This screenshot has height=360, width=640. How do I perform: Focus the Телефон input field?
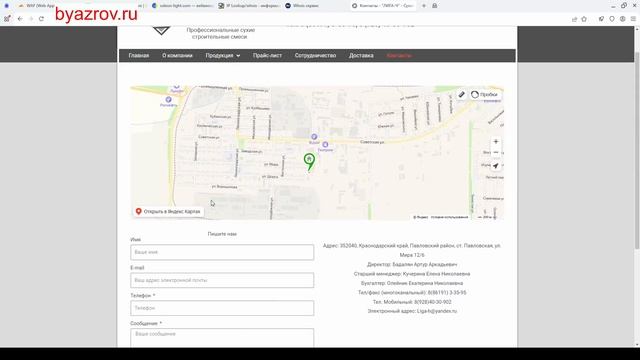[x=222, y=308]
